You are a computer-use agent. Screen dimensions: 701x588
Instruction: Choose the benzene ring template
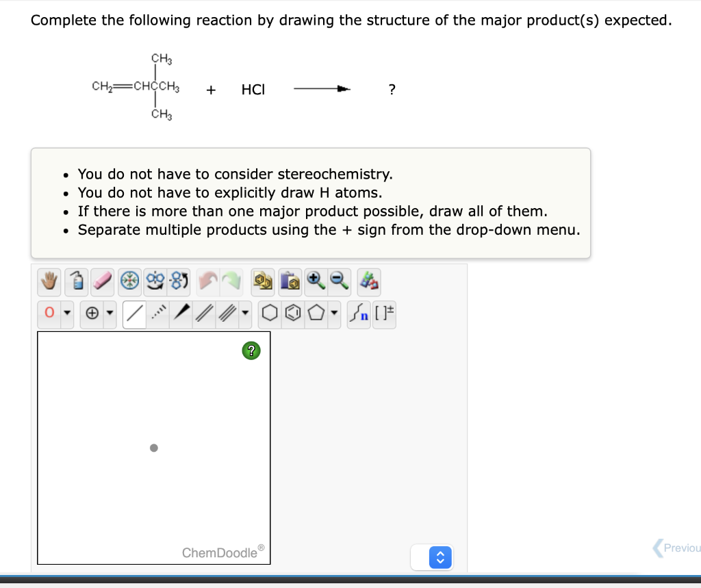[293, 314]
